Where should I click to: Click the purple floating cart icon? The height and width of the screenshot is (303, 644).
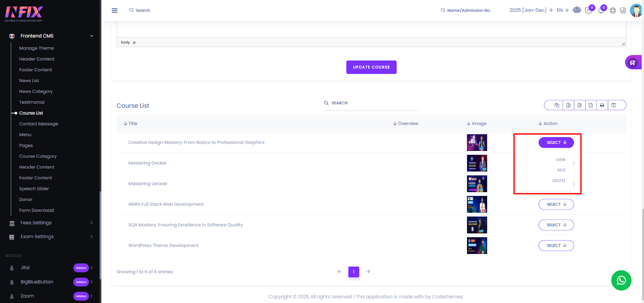[x=633, y=62]
